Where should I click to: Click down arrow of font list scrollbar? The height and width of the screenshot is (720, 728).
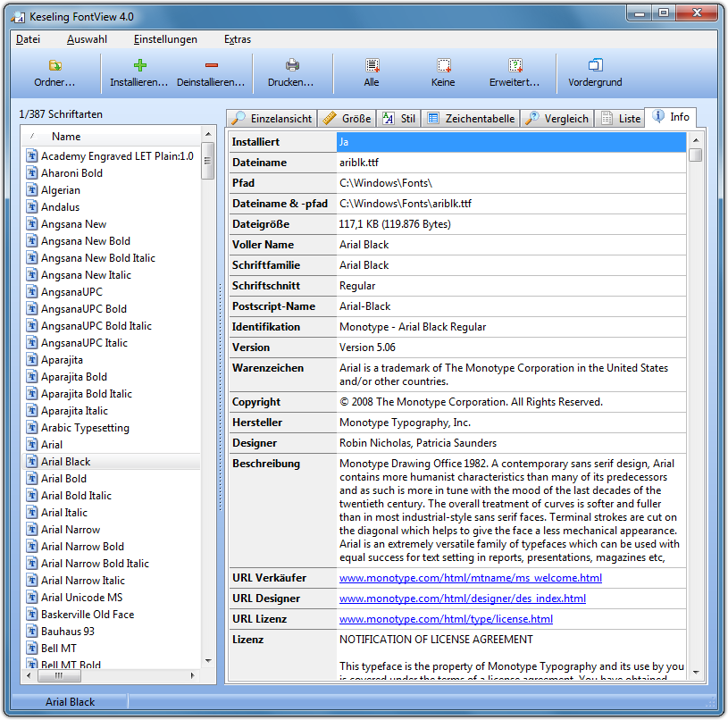pyautogui.click(x=208, y=659)
